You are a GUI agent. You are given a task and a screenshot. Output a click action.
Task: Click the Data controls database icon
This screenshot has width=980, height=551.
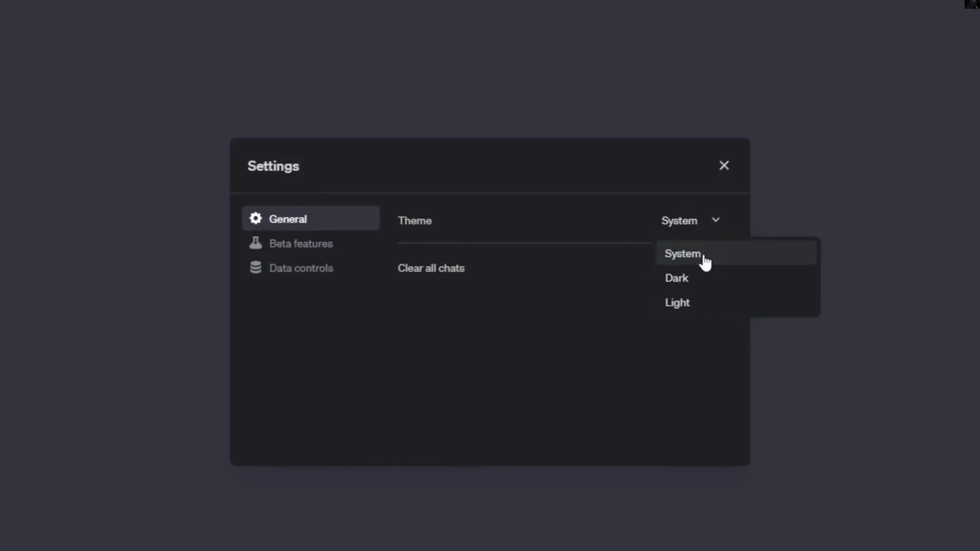(x=255, y=268)
